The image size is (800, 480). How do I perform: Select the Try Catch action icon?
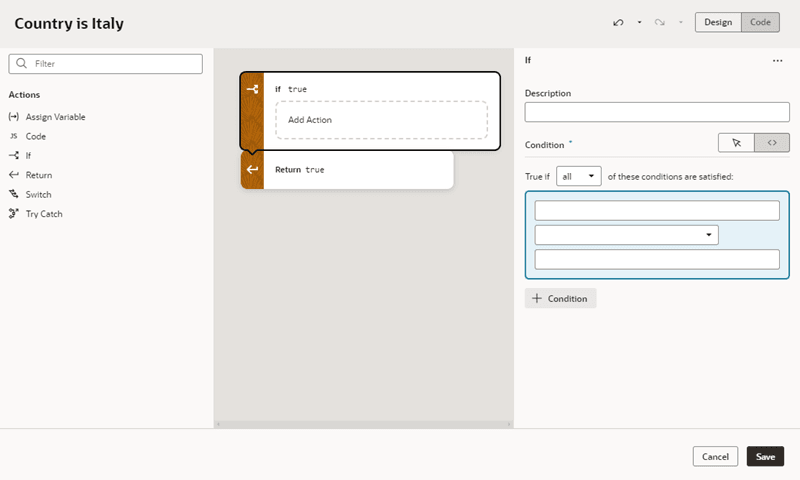coord(14,214)
